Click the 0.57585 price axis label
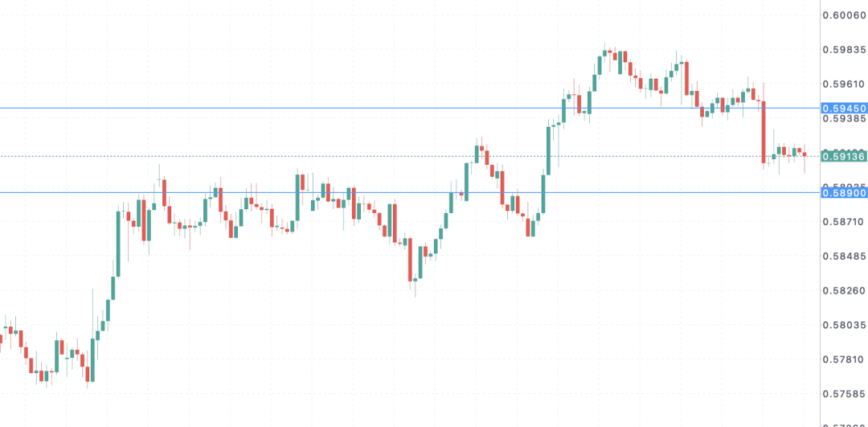Image resolution: width=868 pixels, height=427 pixels. click(844, 394)
